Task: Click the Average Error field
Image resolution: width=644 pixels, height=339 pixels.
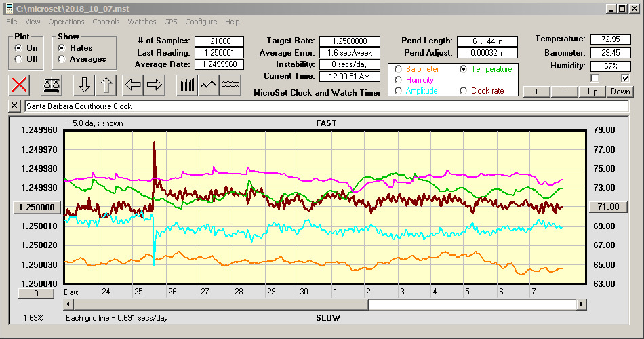Action: (x=350, y=53)
